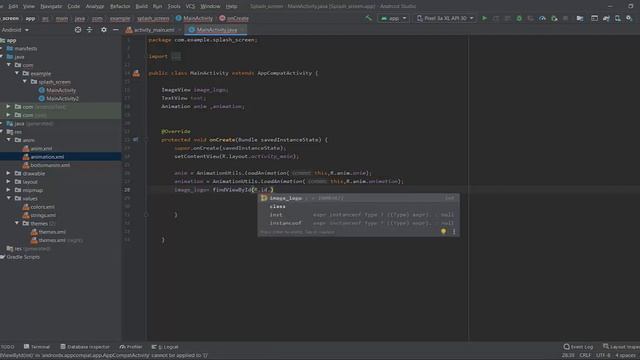Open the Event Log
640x360 pixels.
[578, 347]
